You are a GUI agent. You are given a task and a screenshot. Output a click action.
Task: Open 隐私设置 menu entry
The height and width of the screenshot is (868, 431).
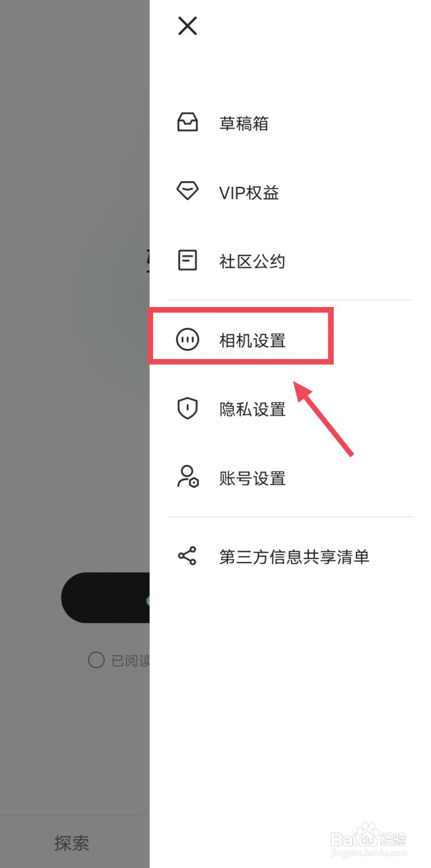pyautogui.click(x=290, y=409)
